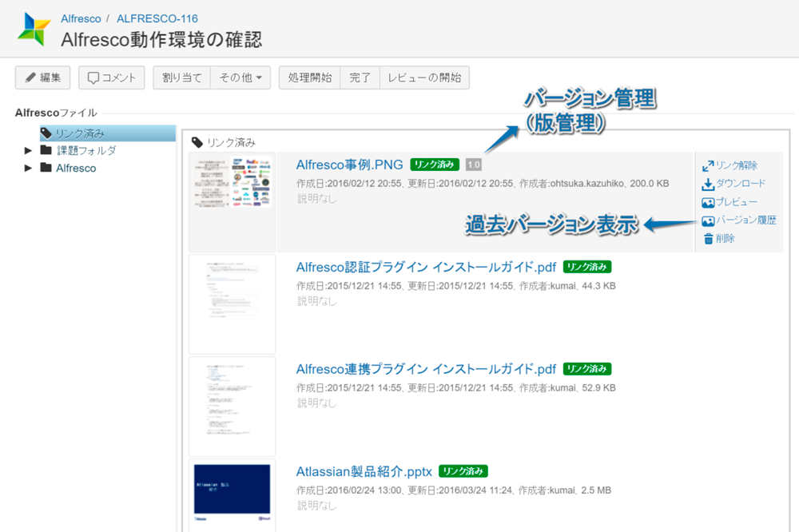The image size is (799, 532).
Task: Click the pencil icon on 編集 button
Action: (x=30, y=77)
